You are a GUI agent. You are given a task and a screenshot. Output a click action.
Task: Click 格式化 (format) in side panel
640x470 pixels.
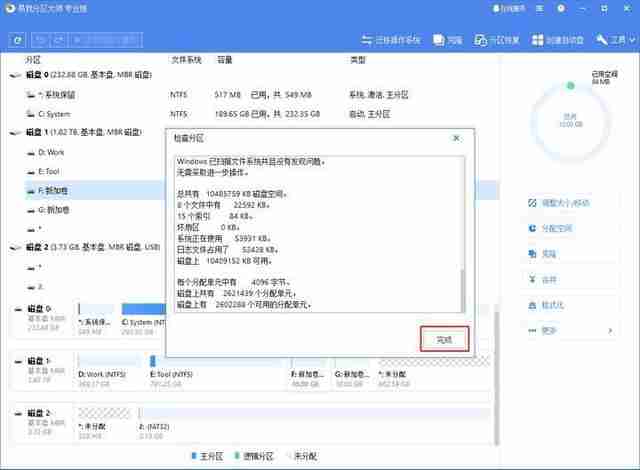[x=551, y=304]
